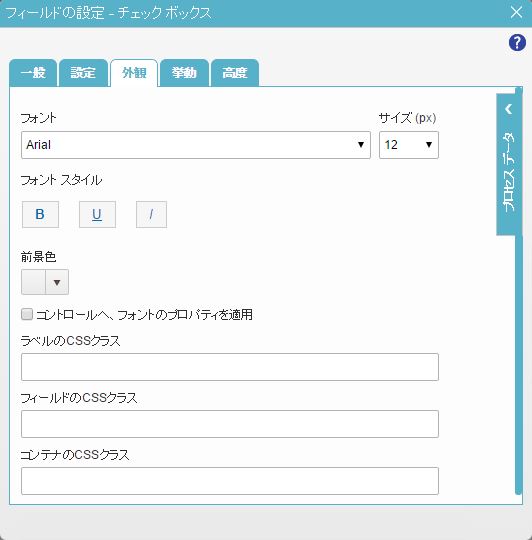Toggle Italic font style button

(152, 215)
